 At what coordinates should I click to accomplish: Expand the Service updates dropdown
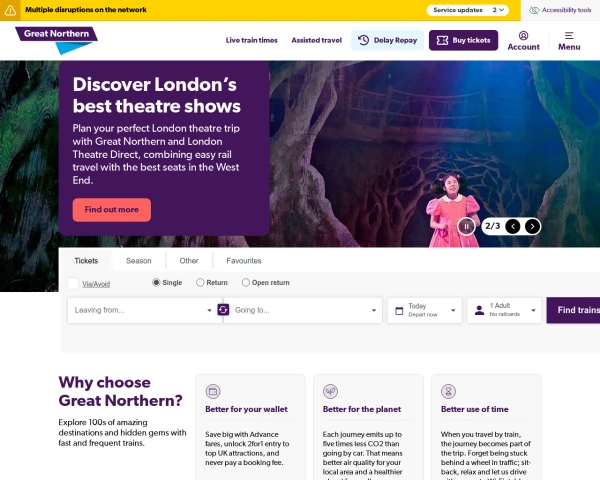tap(468, 10)
